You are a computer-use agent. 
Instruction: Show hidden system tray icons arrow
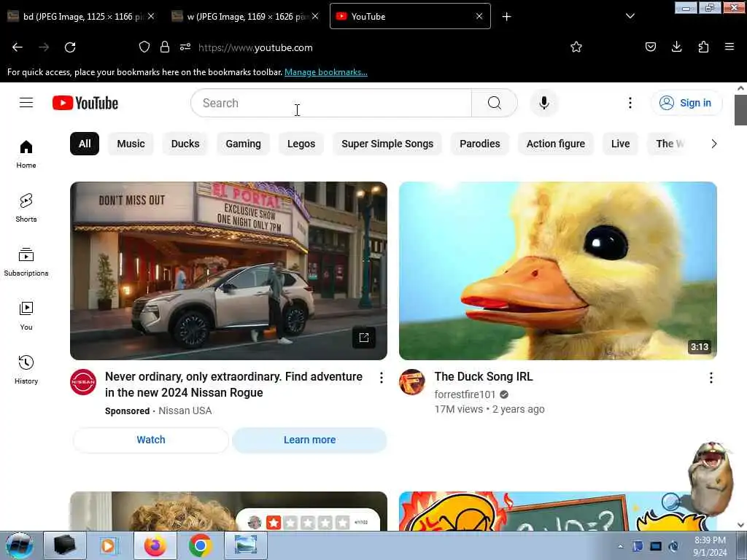click(x=620, y=546)
